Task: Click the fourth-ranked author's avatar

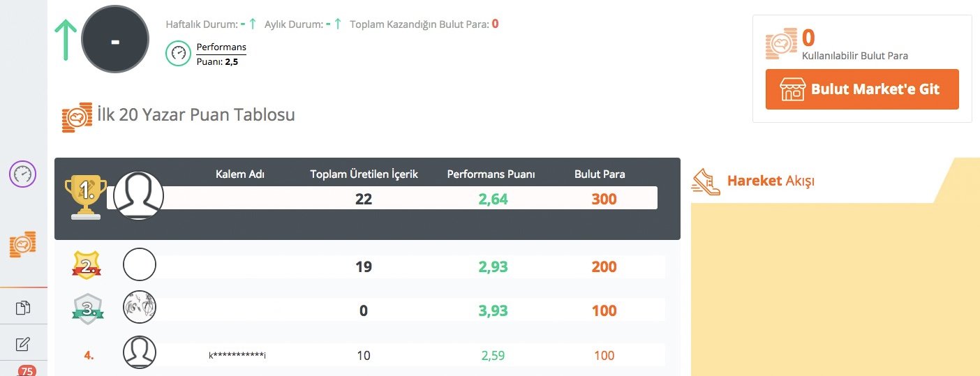Action: pos(140,352)
